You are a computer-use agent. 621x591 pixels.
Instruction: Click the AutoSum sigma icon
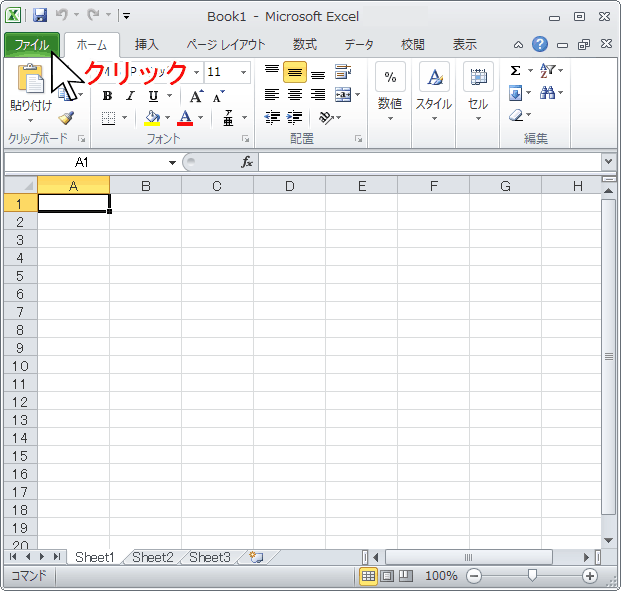pos(515,71)
